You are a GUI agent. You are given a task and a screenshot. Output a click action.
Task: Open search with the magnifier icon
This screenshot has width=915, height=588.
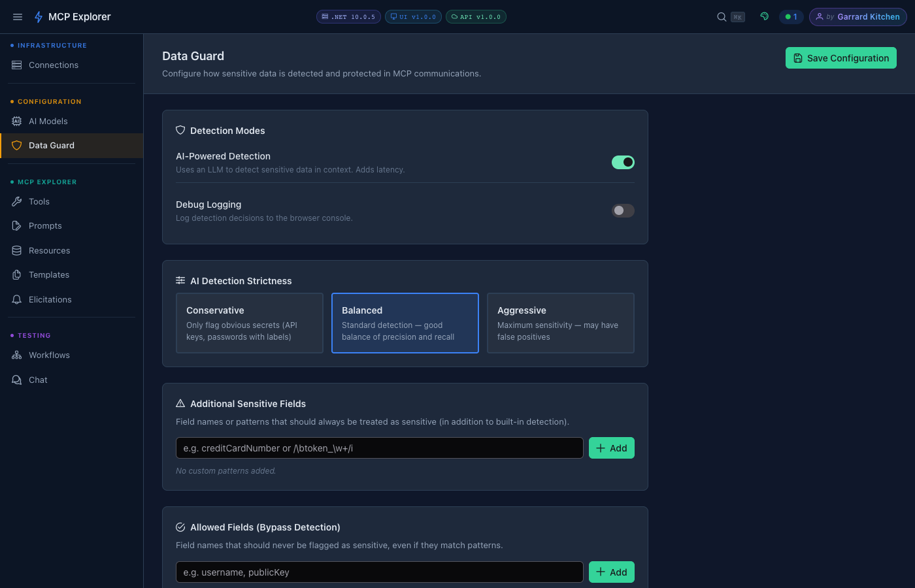(721, 16)
